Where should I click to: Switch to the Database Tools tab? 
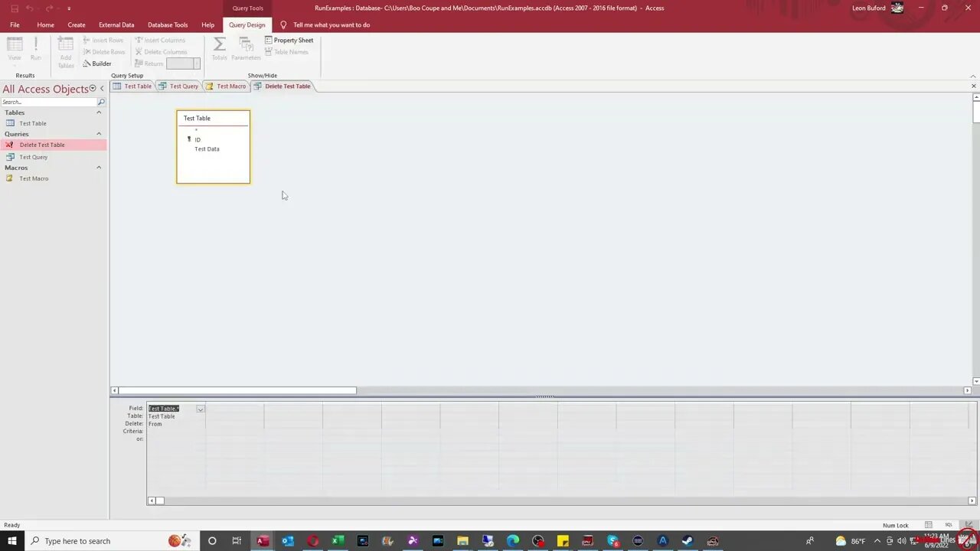coord(168,24)
